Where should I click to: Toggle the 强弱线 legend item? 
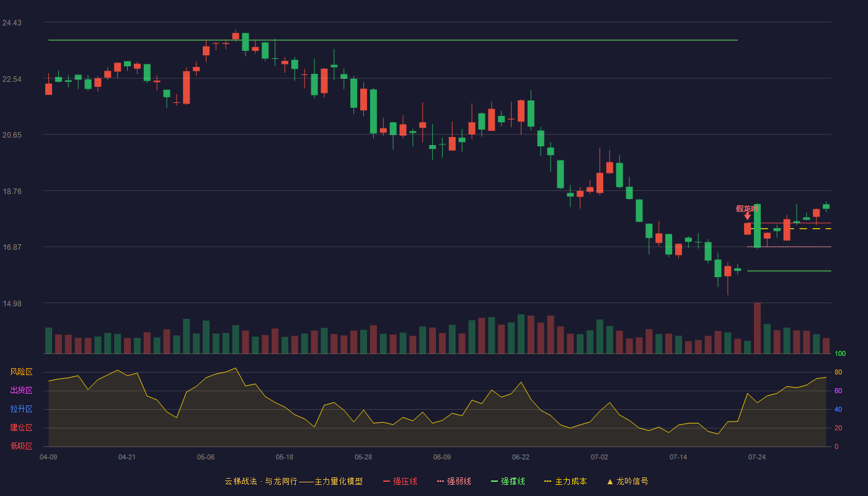(454, 481)
